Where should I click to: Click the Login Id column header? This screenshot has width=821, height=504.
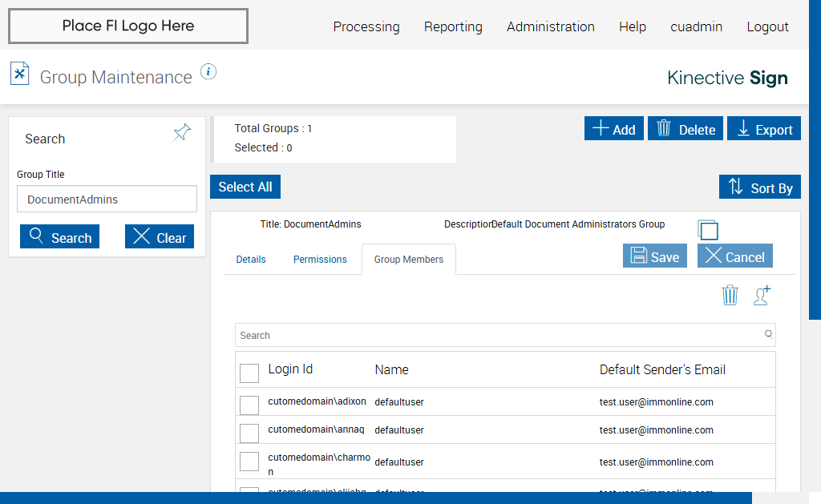290,369
